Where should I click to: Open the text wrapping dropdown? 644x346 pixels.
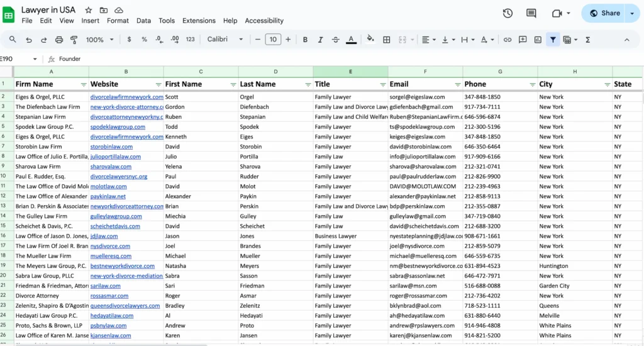coord(467,40)
